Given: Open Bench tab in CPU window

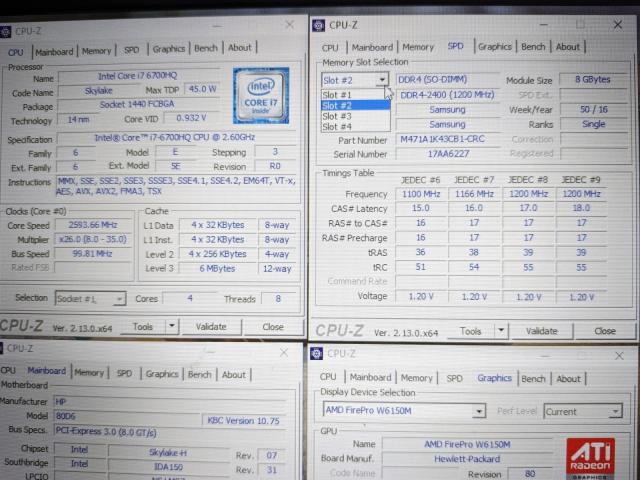Looking at the screenshot, I should [x=206, y=48].
